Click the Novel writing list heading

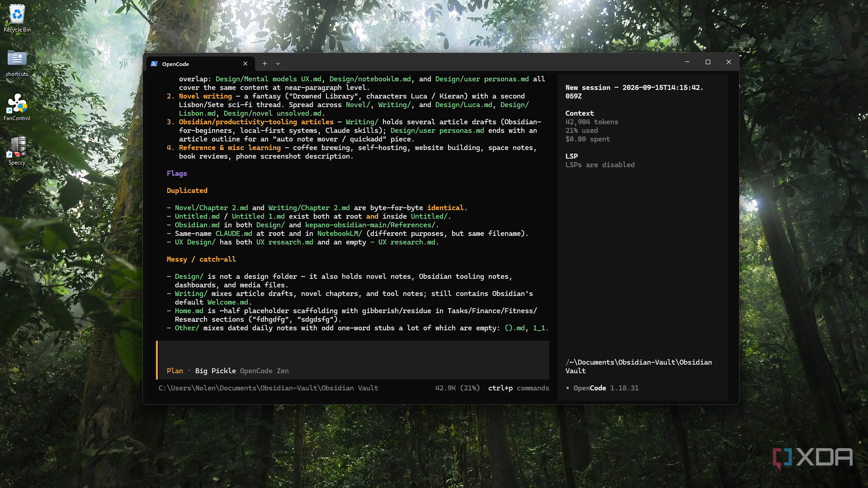point(205,96)
